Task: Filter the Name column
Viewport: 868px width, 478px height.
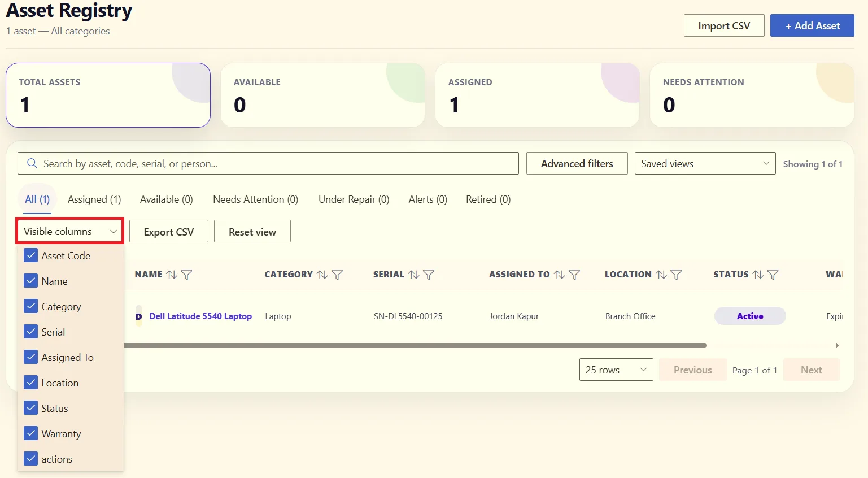Action: (x=186, y=275)
